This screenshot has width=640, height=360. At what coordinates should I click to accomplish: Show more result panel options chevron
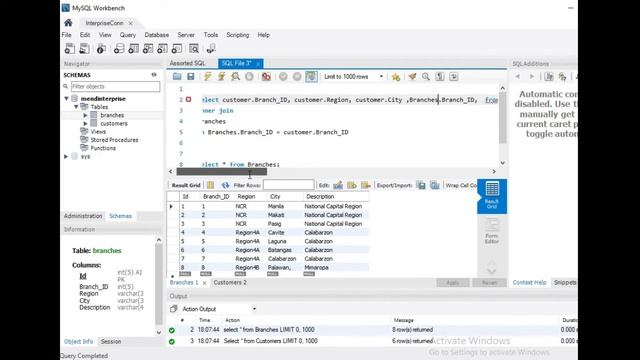[492, 267]
